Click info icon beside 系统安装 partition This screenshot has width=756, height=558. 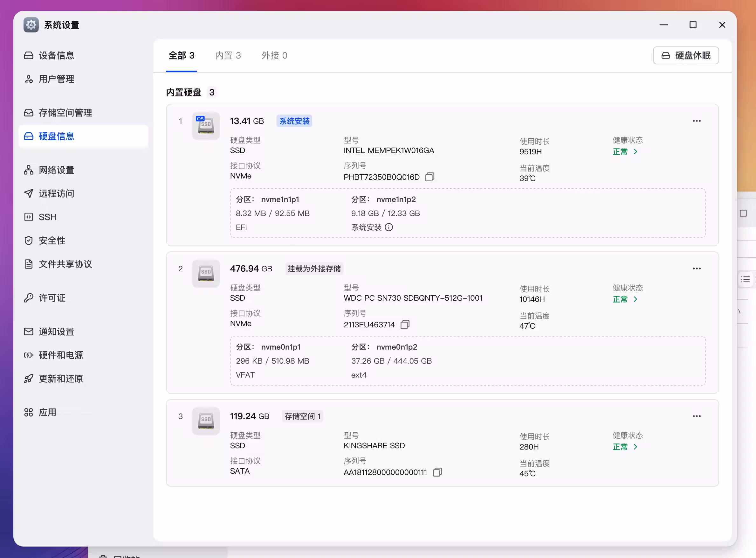[x=389, y=227]
